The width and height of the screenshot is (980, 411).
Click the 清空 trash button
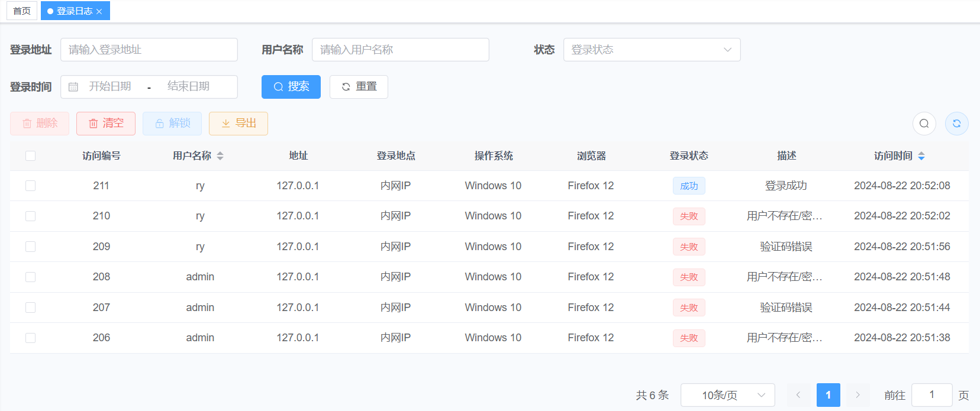click(x=106, y=124)
